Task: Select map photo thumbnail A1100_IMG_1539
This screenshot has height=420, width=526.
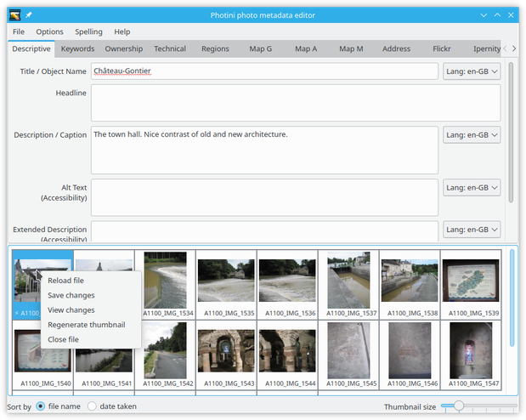Action: tap(471, 285)
